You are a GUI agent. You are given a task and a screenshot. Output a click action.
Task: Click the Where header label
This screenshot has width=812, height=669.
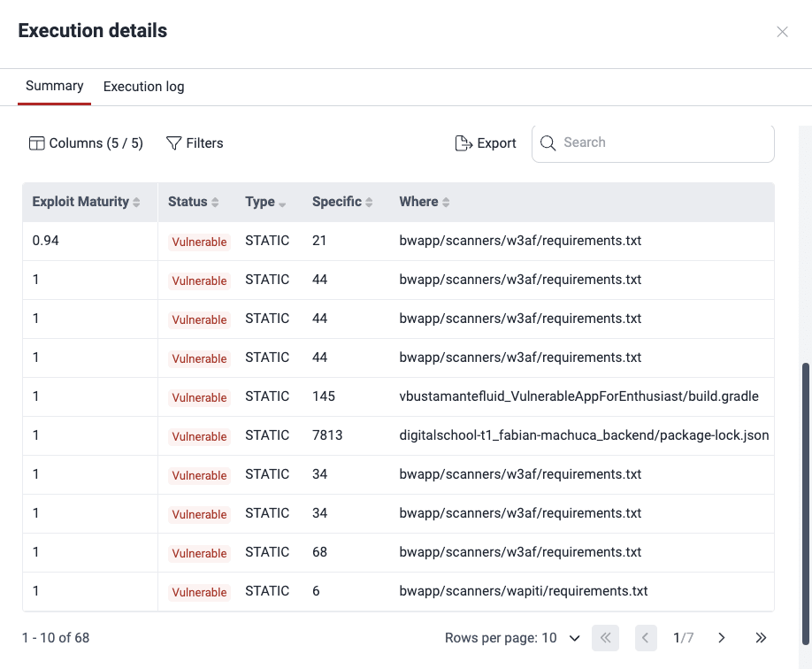[x=418, y=202]
